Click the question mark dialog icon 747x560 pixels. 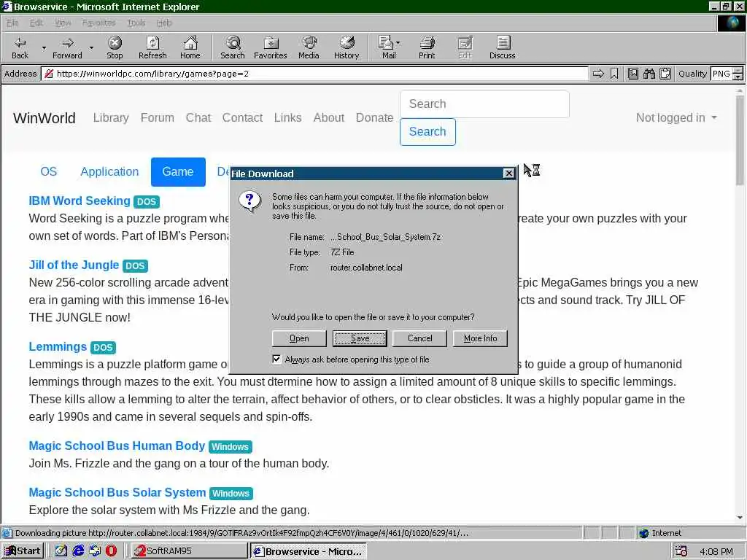[x=249, y=202]
